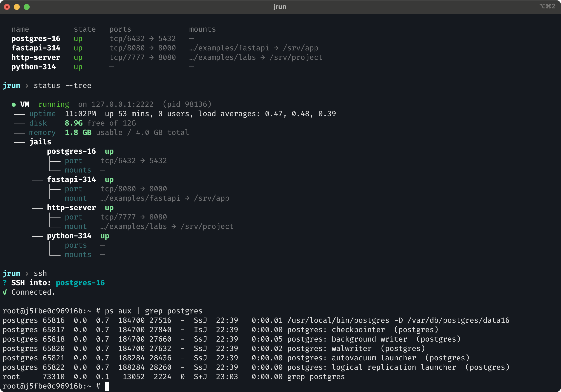Image resolution: width=561 pixels, height=392 pixels.
Task: Click the "SSH into:" prompt label
Action: point(31,283)
